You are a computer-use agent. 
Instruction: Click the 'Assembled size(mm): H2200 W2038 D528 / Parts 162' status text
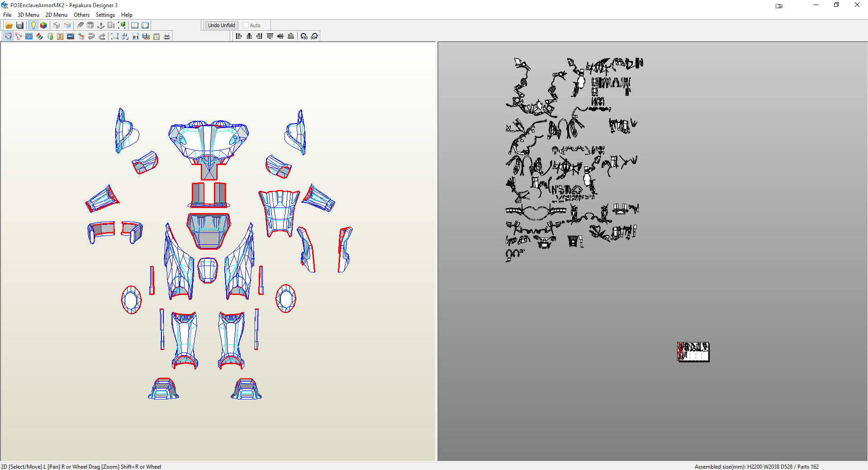click(757, 466)
